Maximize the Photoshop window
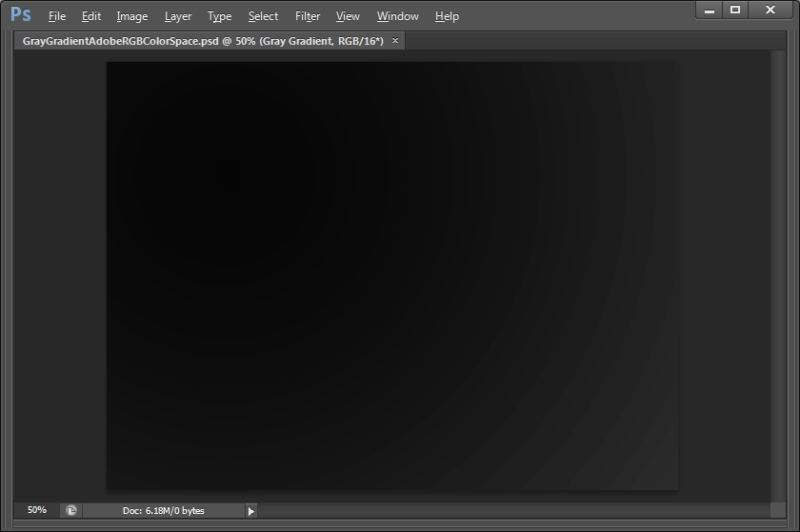The height and width of the screenshot is (532, 800). pos(735,10)
